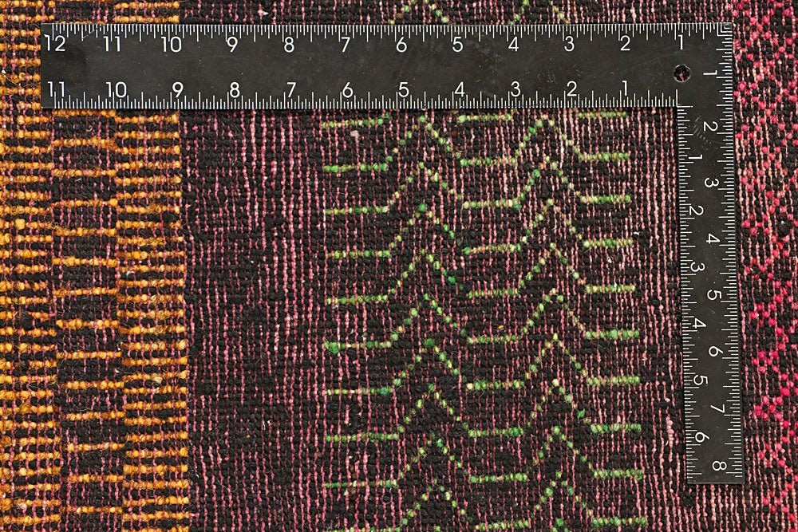The width and height of the screenshot is (798, 532).
Task: Click number 8 at the vertical ruler's bottom
Action: click(x=718, y=466)
